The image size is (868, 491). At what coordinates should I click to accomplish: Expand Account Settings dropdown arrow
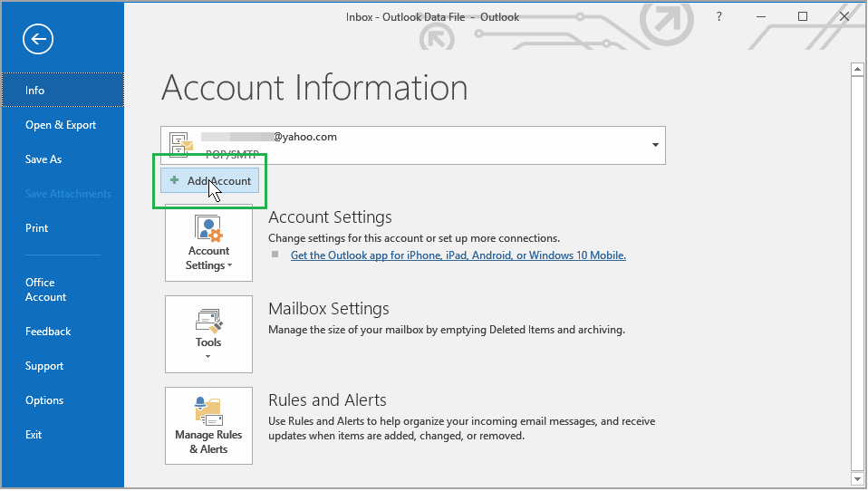pyautogui.click(x=230, y=266)
